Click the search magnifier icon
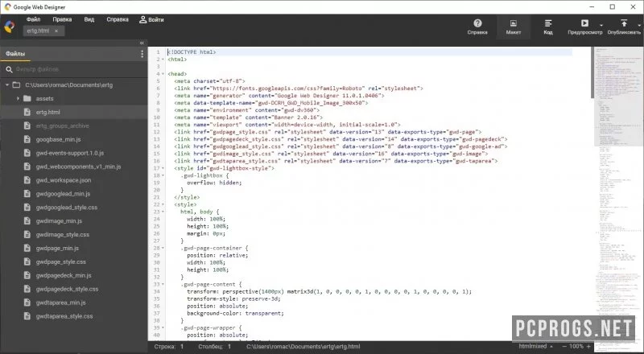 tap(9, 69)
